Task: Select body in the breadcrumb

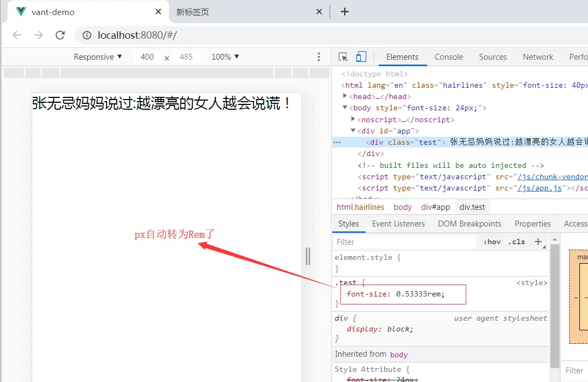Action: tap(402, 207)
